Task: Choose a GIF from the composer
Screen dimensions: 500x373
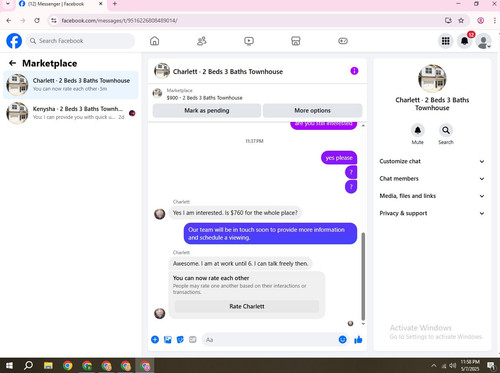Action: pyautogui.click(x=193, y=340)
